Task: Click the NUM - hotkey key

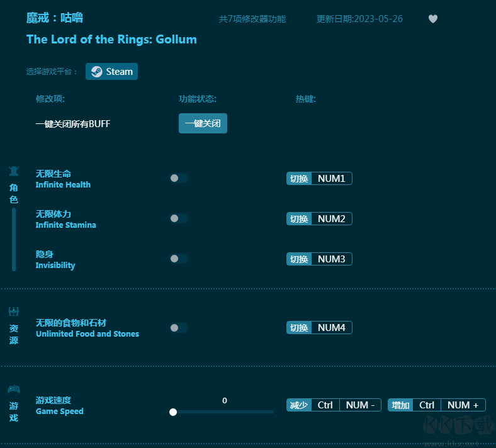Action: tap(360, 405)
